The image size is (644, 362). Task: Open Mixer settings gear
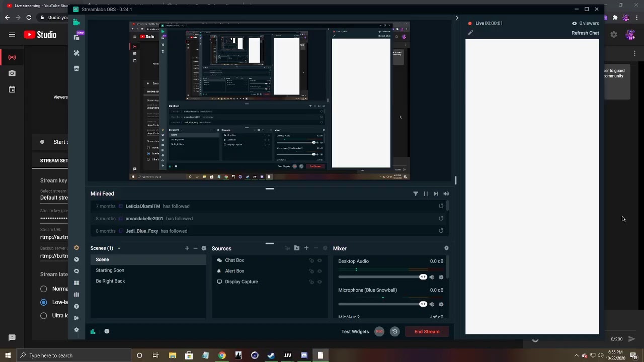(446, 248)
